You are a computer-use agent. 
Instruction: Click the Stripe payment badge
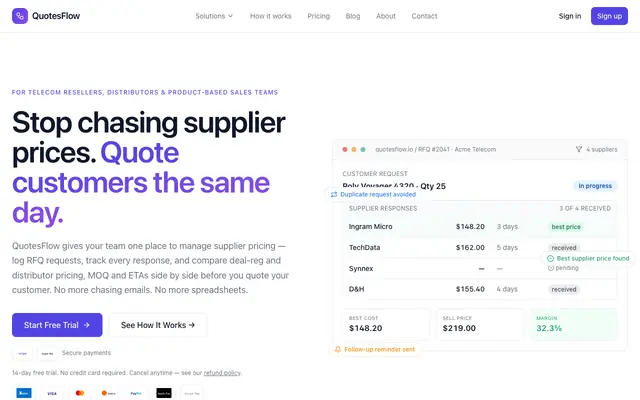tap(22, 353)
